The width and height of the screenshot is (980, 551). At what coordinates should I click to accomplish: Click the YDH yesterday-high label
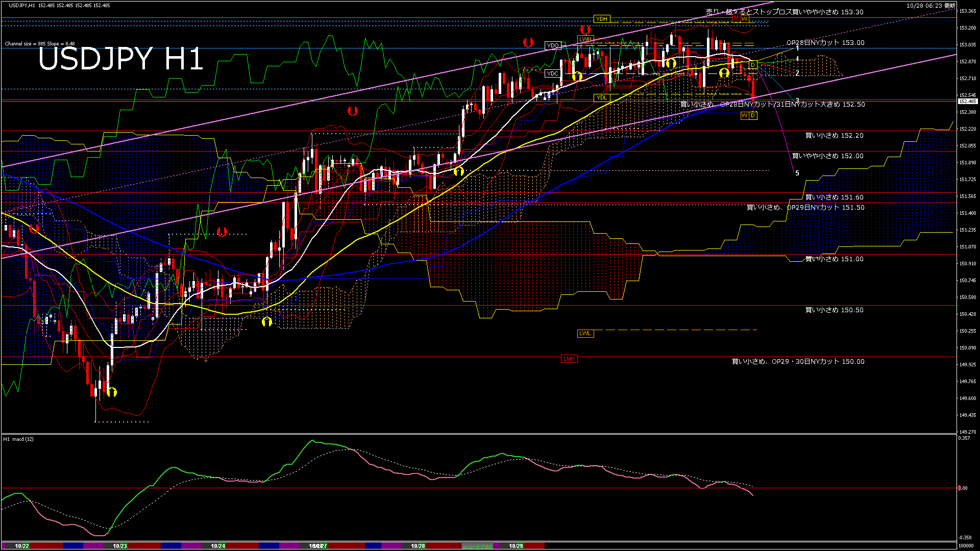coord(602,19)
